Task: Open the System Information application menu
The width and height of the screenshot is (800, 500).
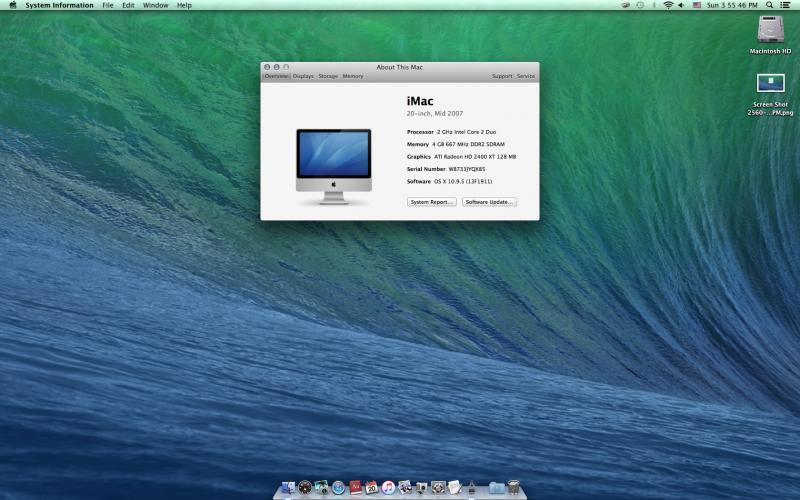Action: pos(59,5)
